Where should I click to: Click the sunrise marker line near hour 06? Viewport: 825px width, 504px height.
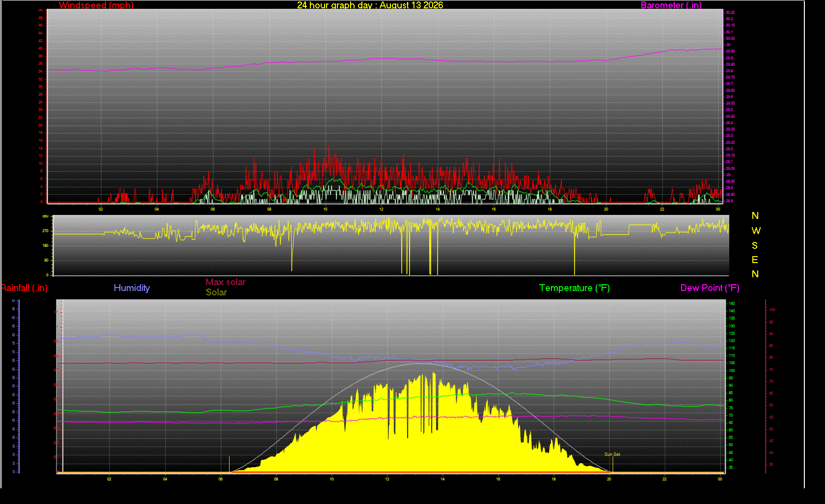point(229,464)
